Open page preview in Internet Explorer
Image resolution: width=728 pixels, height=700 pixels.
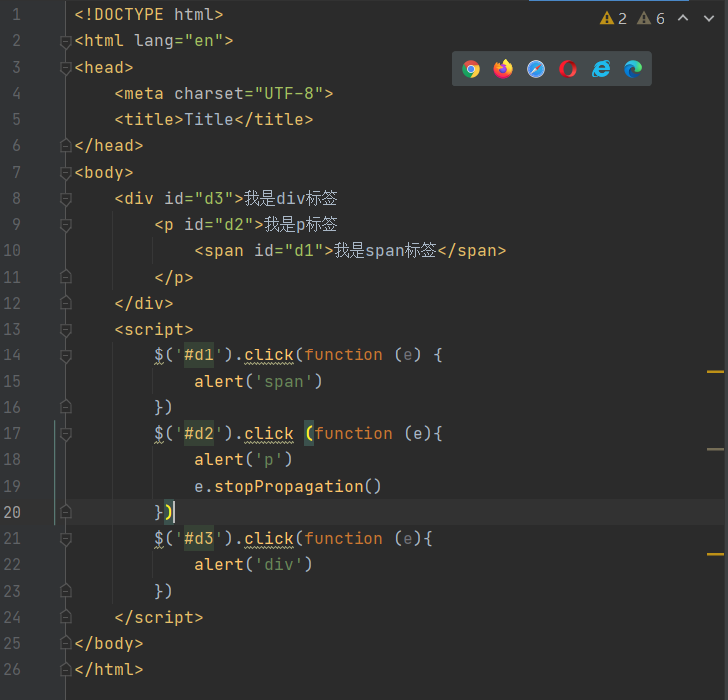[600, 69]
